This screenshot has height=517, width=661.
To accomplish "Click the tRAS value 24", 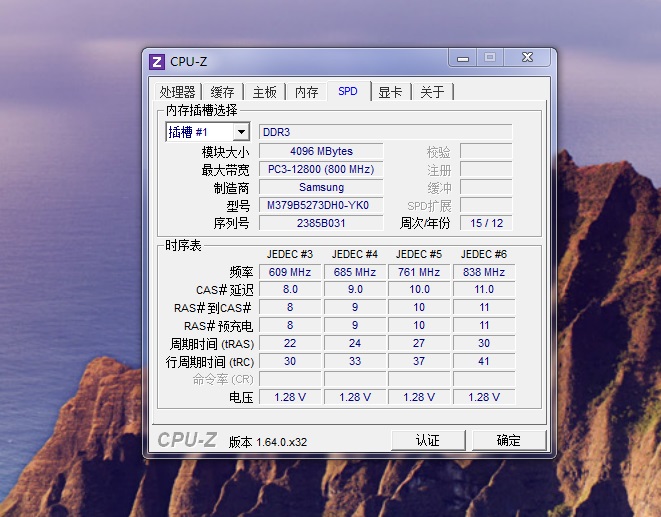I will pyautogui.click(x=355, y=343).
